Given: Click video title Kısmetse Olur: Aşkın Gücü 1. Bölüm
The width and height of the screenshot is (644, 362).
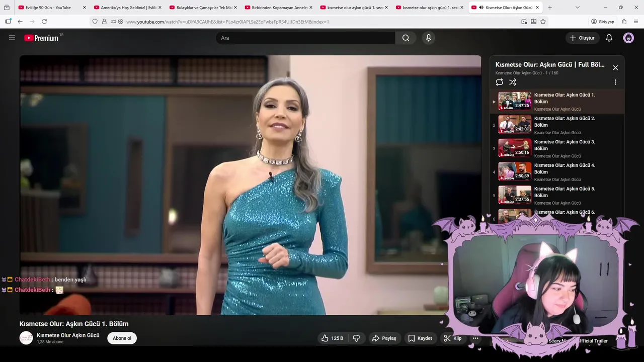Looking at the screenshot, I should tap(74, 324).
